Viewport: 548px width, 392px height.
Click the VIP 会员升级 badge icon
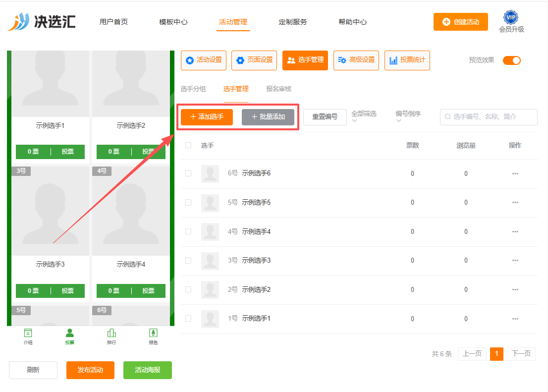pos(511,17)
